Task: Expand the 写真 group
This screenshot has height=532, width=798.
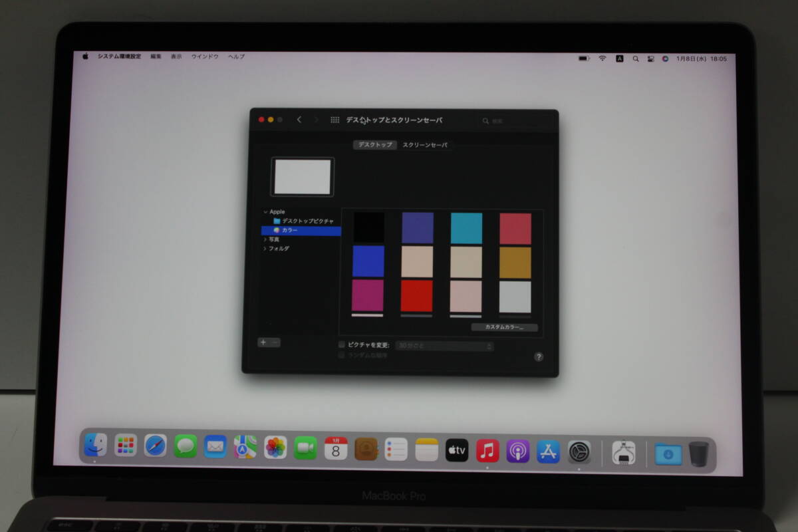Action: tap(265, 239)
